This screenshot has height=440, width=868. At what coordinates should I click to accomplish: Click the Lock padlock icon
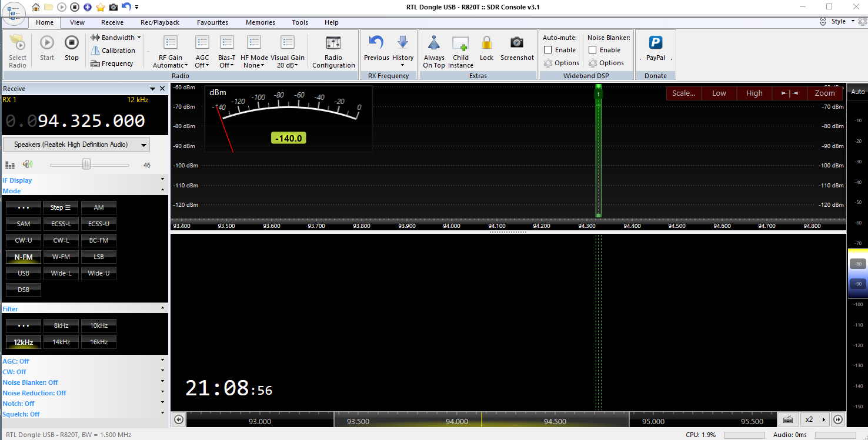click(486, 43)
